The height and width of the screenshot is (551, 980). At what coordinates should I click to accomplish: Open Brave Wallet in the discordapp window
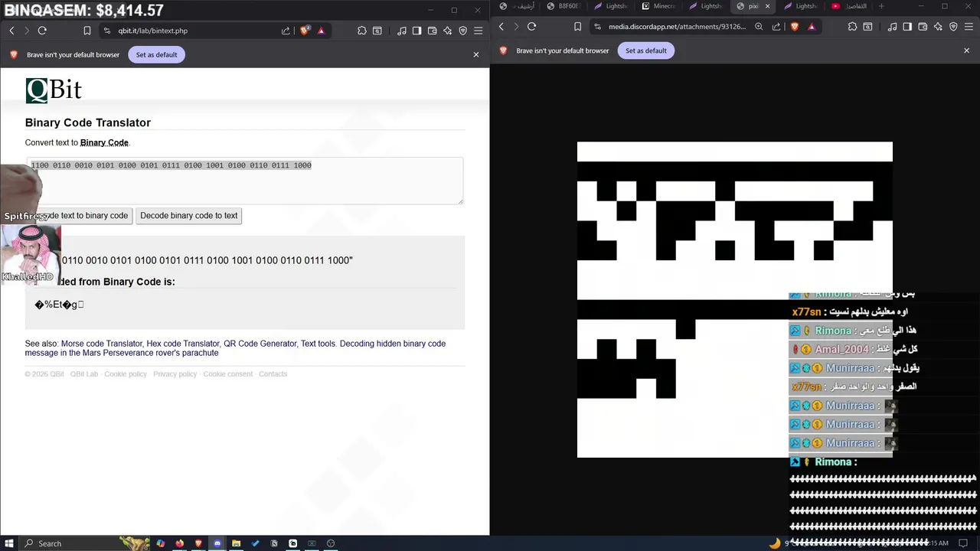coord(923,26)
